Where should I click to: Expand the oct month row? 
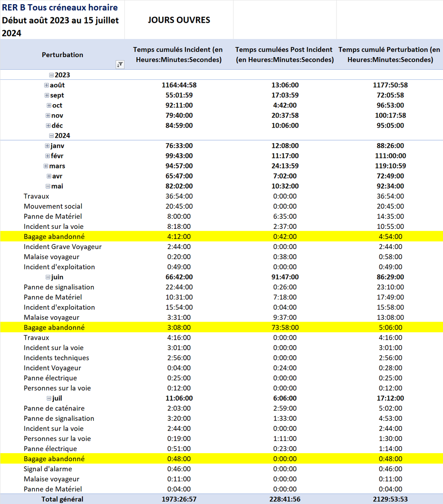(x=49, y=105)
